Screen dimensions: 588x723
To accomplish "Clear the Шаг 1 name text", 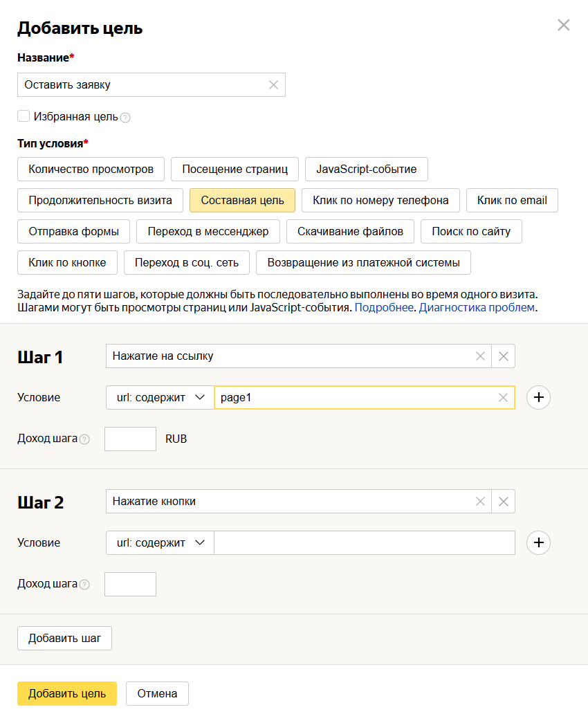I will (x=480, y=356).
